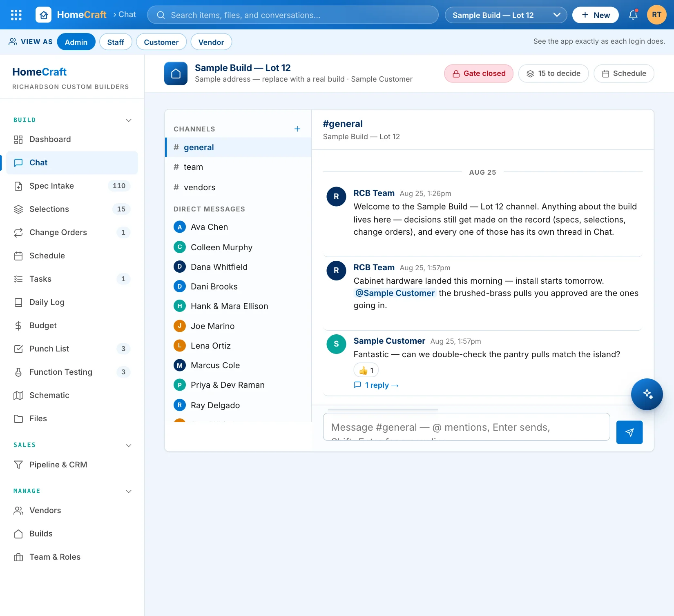Open direct message with Marcus Cole
The image size is (674, 616).
[239, 365]
